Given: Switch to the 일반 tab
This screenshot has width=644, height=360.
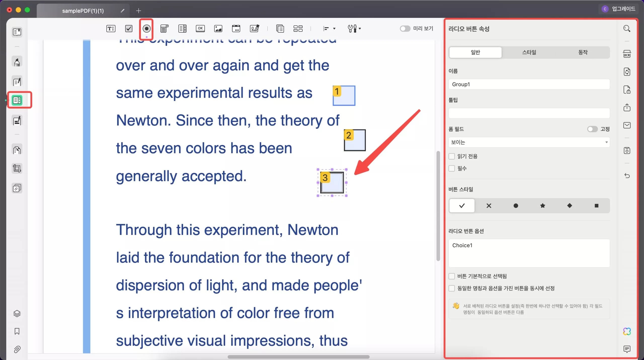Looking at the screenshot, I should (x=475, y=52).
